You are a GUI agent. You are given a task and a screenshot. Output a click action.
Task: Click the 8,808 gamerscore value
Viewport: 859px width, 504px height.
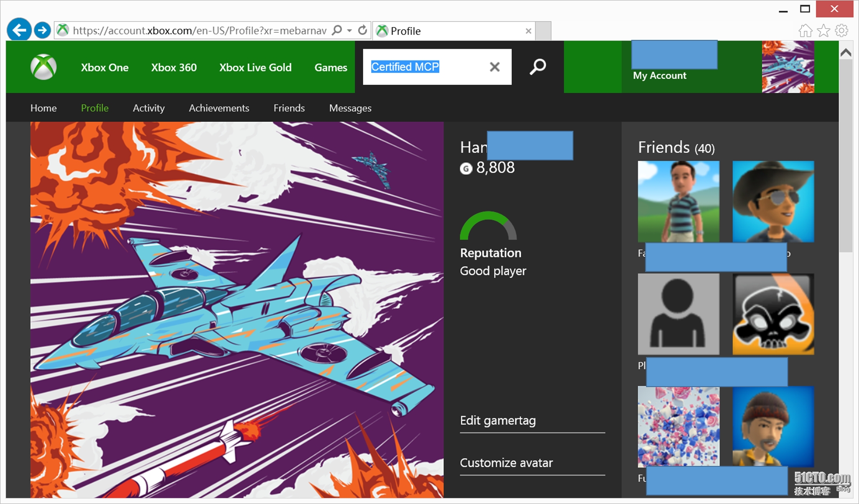pos(495,168)
